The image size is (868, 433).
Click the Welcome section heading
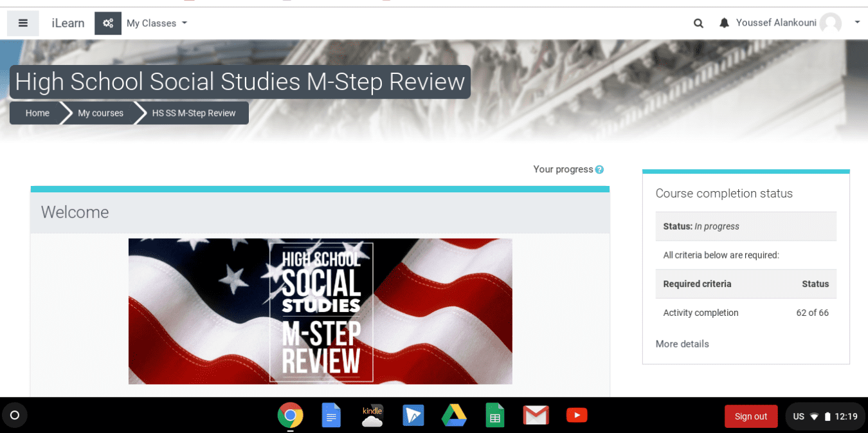pos(75,212)
